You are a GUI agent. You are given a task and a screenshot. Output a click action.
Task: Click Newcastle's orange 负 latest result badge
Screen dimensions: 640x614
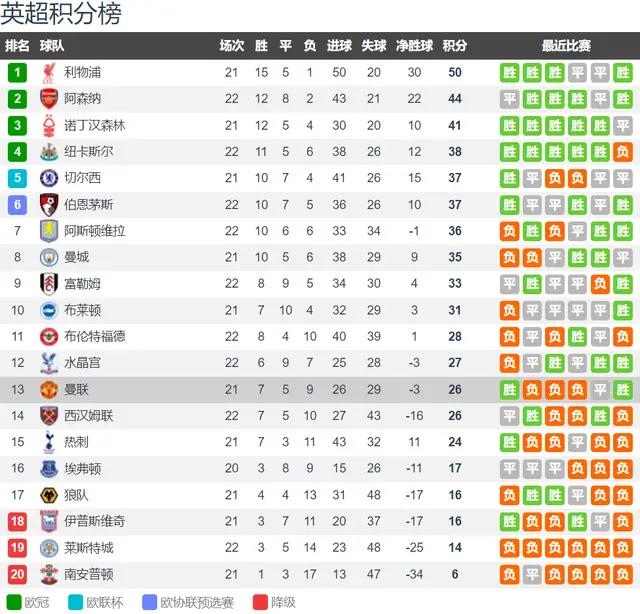point(622,152)
